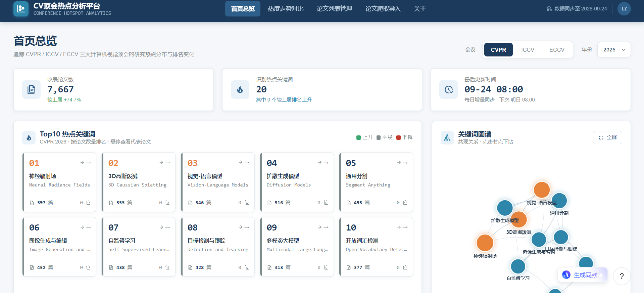Viewport: 644px width, 293px height.
Task: Click the CV platform logo icon
Action: tap(21, 9)
